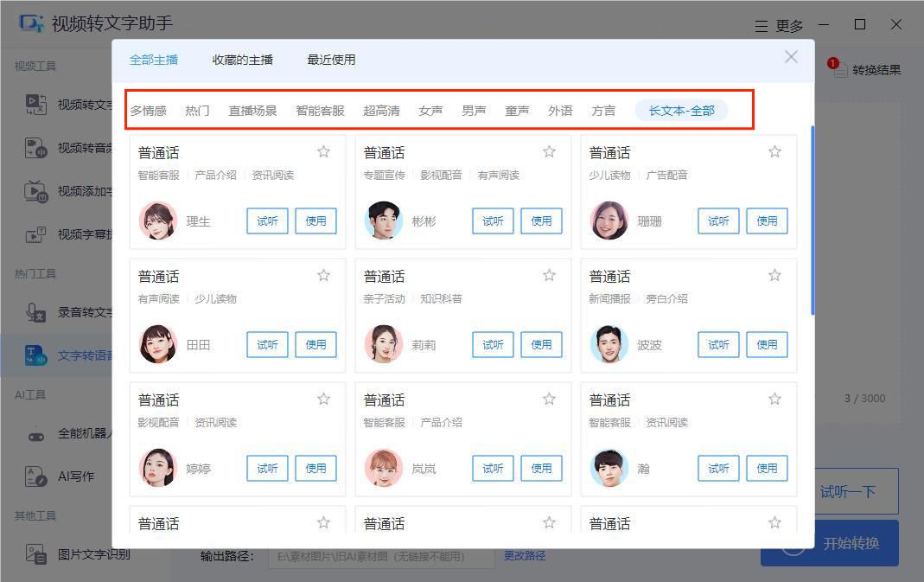Image resolution: width=924 pixels, height=582 pixels.
Task: Click the 试听一下 button
Action: click(848, 491)
